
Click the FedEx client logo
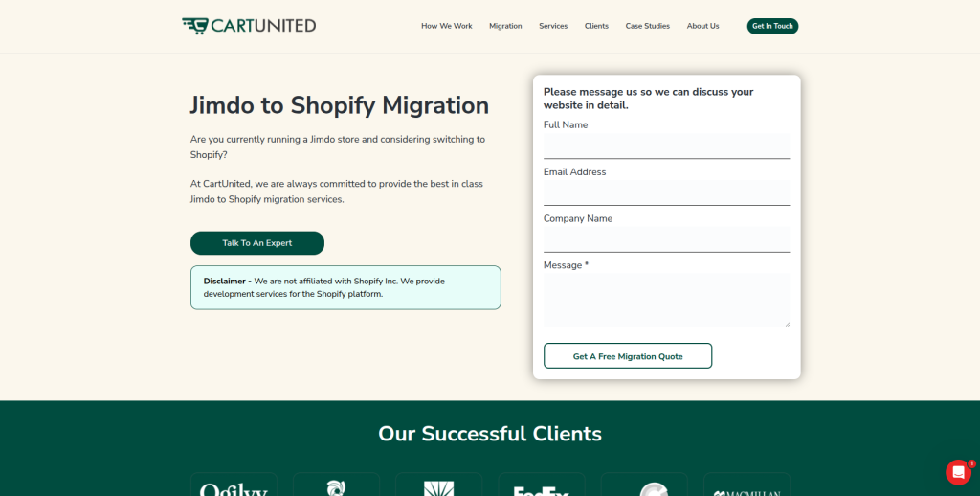point(542,488)
